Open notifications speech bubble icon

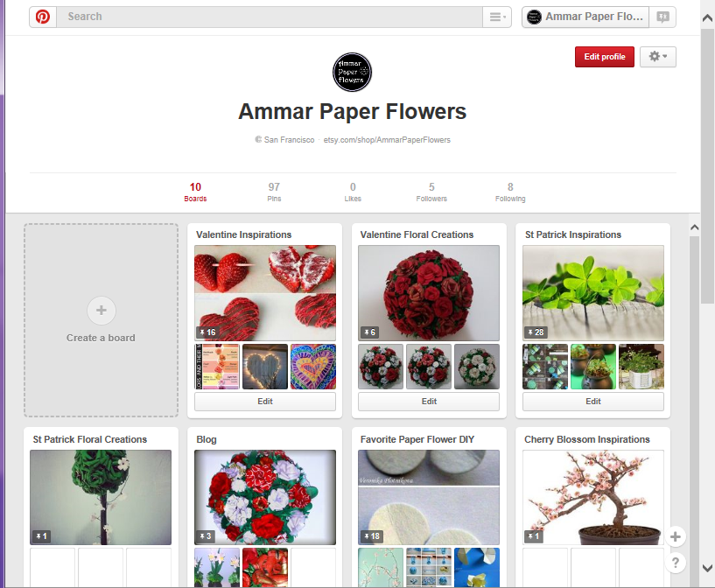[662, 17]
